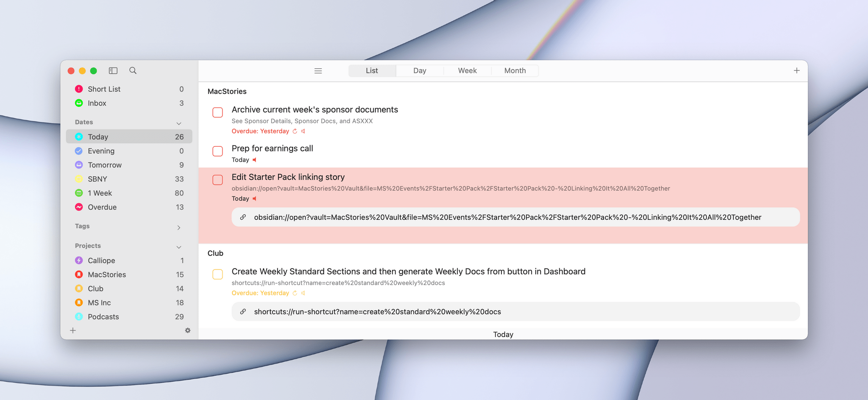Collapse the Projects section chevron
The image size is (868, 400).
tap(179, 247)
